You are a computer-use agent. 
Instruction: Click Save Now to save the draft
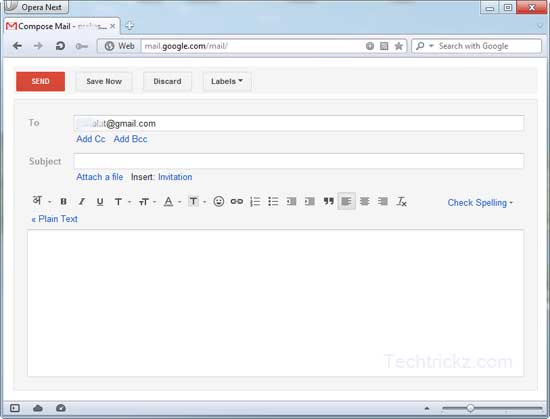pyautogui.click(x=104, y=81)
